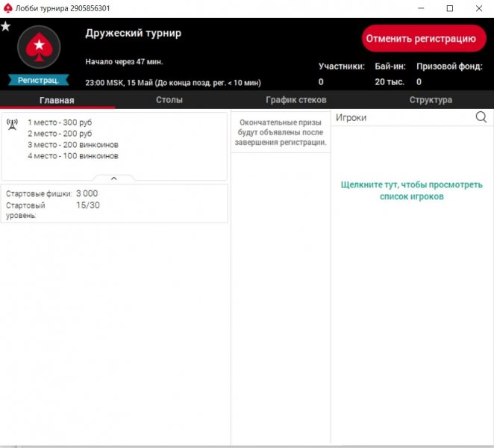The height and width of the screenshot is (448, 494).
Task: Click the PokerStars red spade logo
Action: (x=38, y=49)
